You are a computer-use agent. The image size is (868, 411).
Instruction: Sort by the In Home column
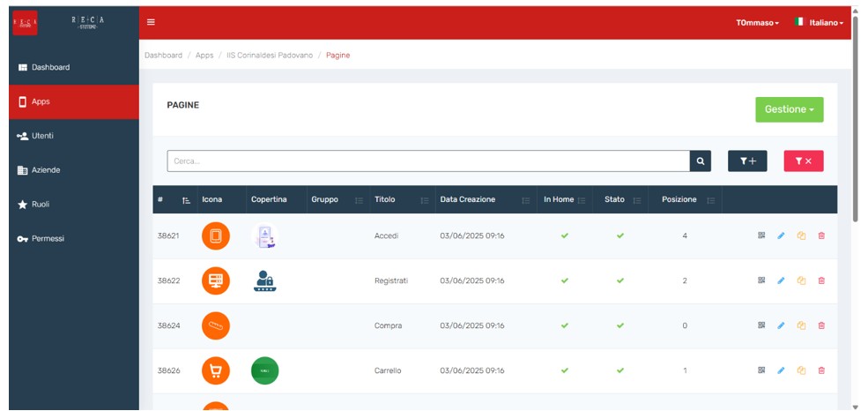click(582, 200)
